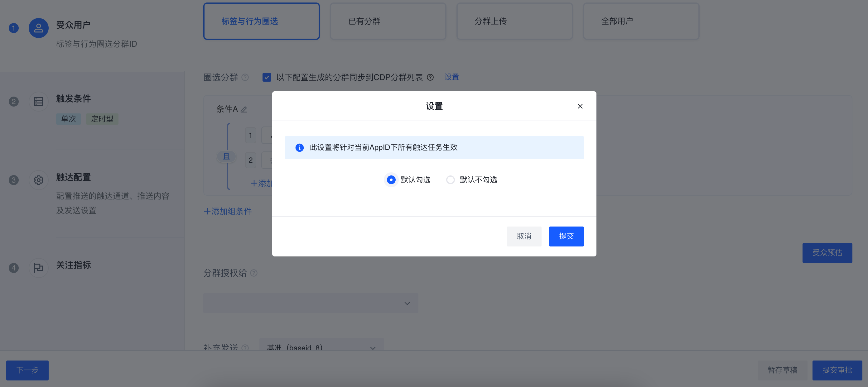Click the edit pencil next to 条件A

pyautogui.click(x=244, y=109)
